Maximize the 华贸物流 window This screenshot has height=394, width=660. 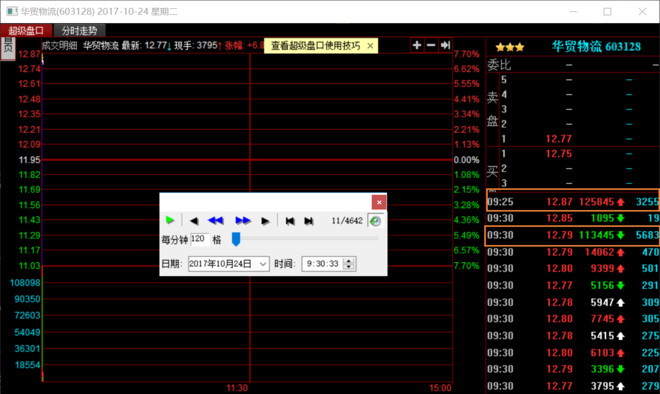coord(607,12)
